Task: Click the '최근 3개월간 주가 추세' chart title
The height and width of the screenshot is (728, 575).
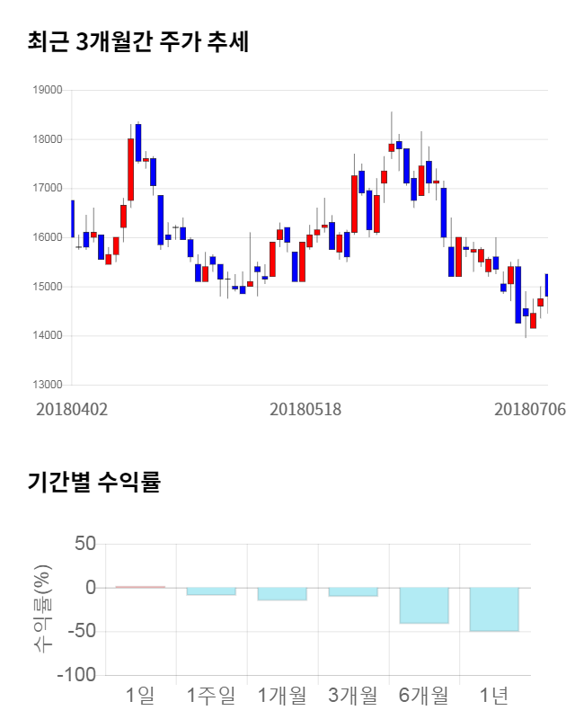Action: pos(137,42)
